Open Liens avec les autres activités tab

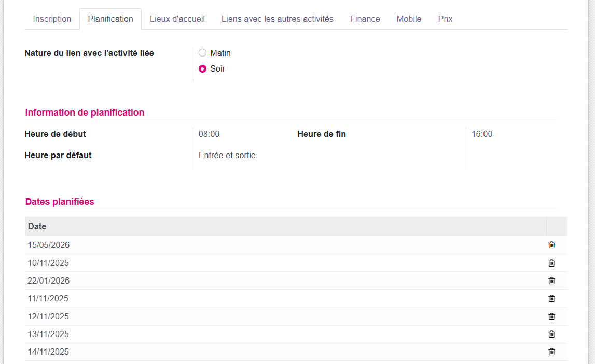(278, 19)
